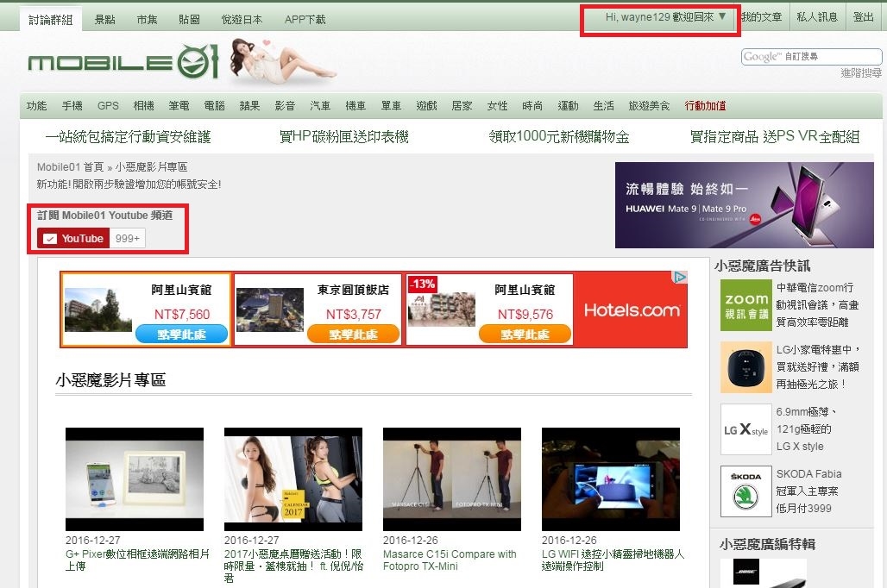Click the 中華電信zoom行動視訊會議 ad text
The width and height of the screenshot is (887, 588).
click(817, 304)
